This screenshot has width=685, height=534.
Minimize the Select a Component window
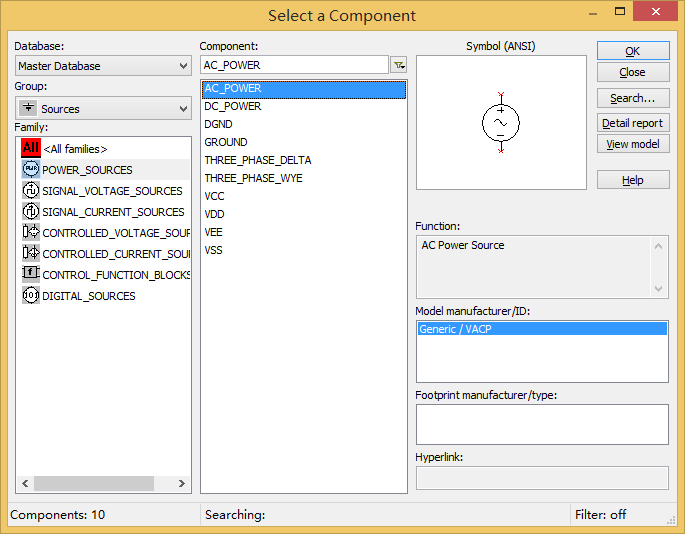(593, 13)
